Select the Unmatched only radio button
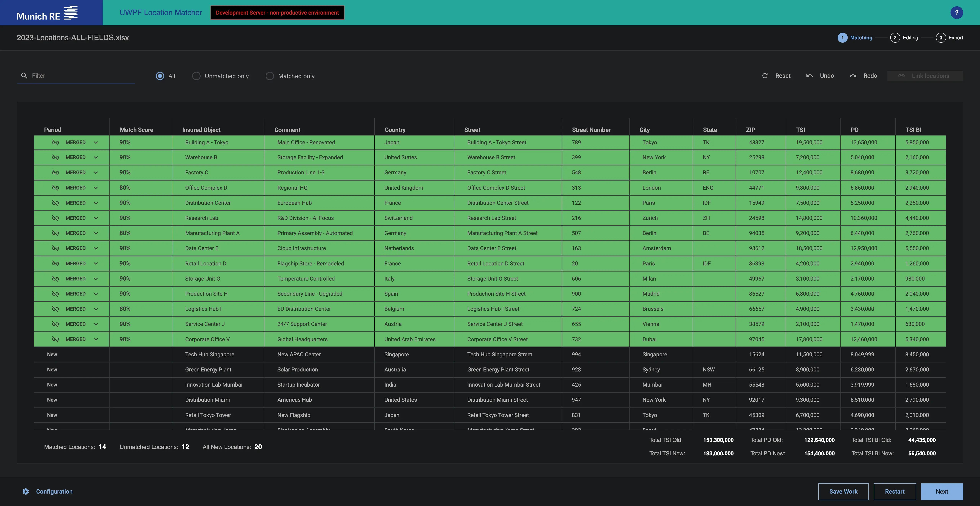 tap(196, 76)
